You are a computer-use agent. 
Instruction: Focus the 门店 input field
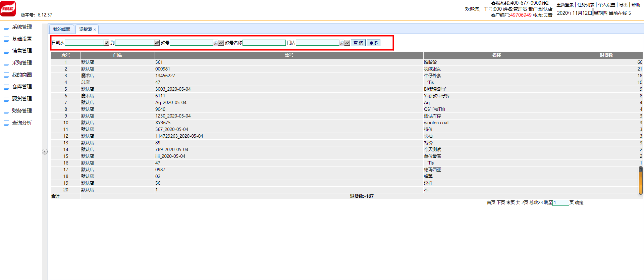click(x=317, y=43)
